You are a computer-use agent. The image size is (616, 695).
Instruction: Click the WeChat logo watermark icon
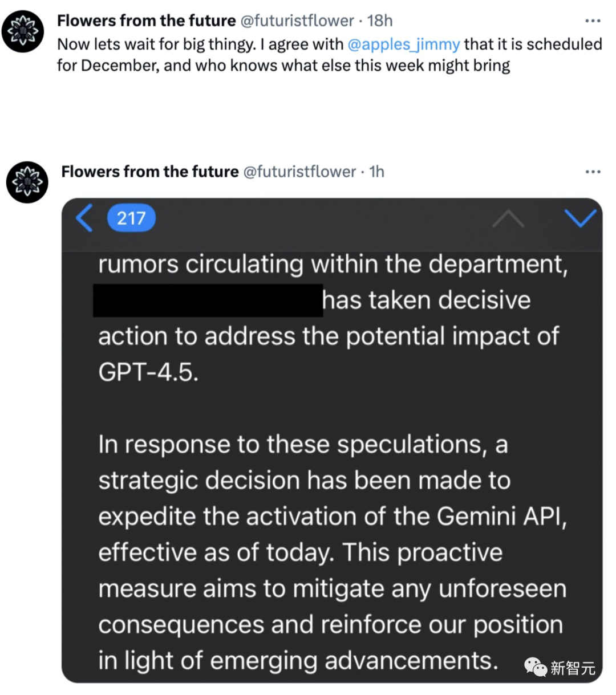click(x=536, y=667)
